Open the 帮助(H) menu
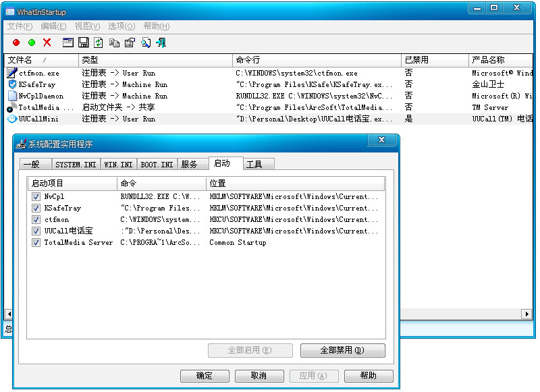Viewport: 540px width, 392px height. (157, 26)
